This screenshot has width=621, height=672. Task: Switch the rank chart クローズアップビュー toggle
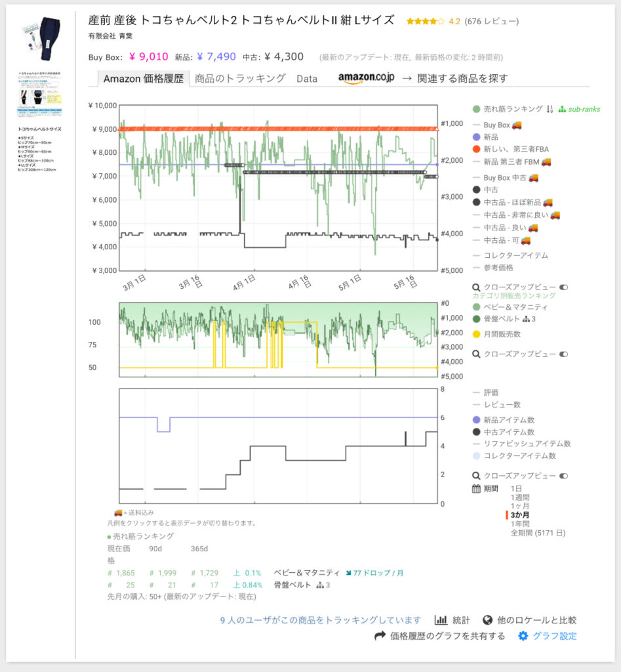[x=563, y=354]
